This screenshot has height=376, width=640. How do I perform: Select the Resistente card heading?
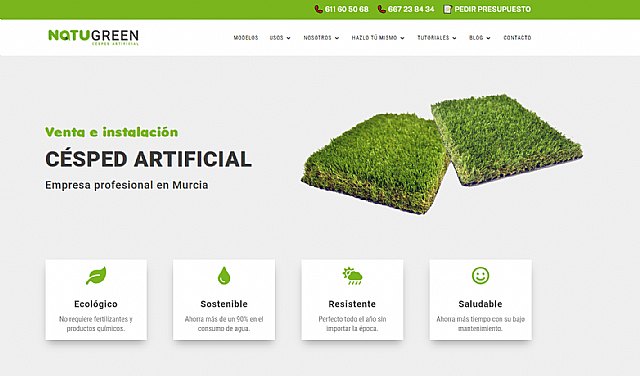click(x=352, y=304)
